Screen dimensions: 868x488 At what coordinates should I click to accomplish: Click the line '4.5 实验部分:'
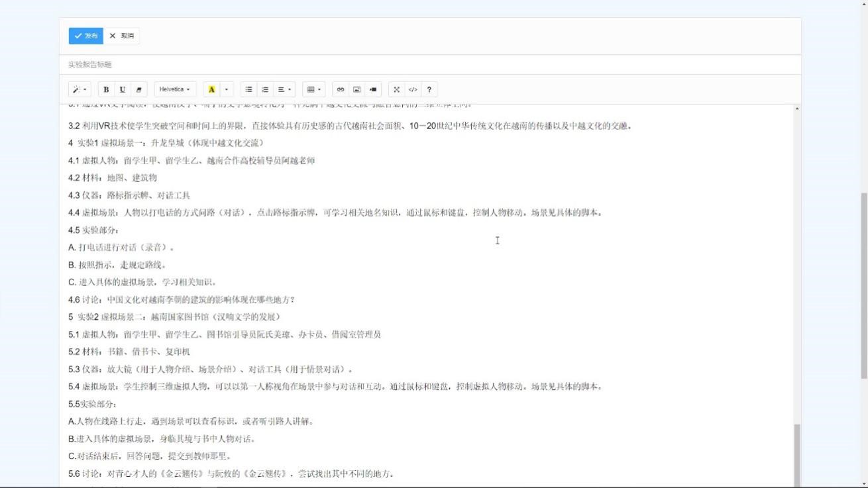coord(93,230)
